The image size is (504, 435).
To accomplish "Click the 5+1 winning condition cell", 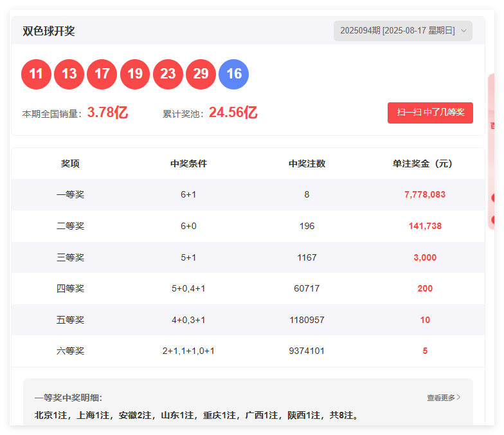I will pyautogui.click(x=188, y=257).
